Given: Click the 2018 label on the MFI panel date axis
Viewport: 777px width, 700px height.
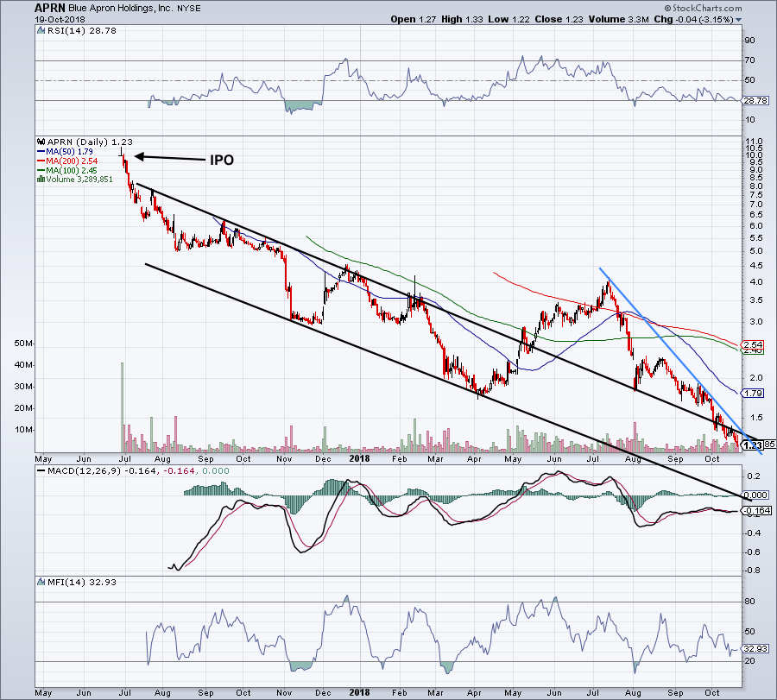Looking at the screenshot, I should coord(359,692).
